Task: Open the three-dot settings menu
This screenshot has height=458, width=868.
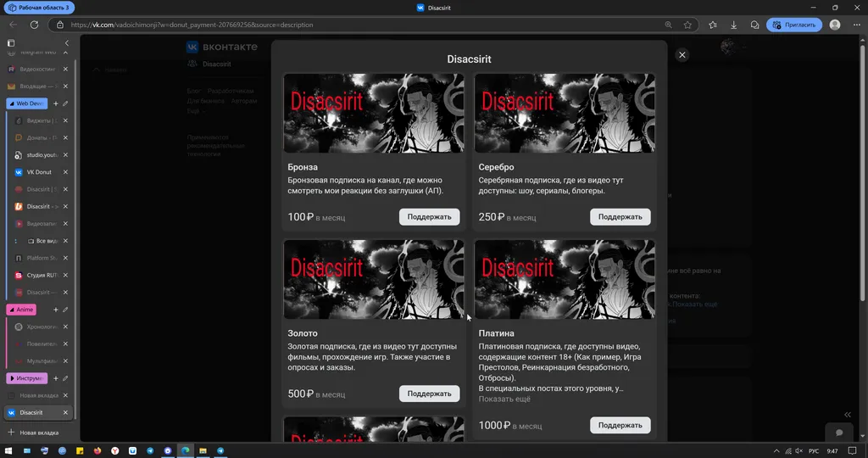Action: tap(856, 25)
